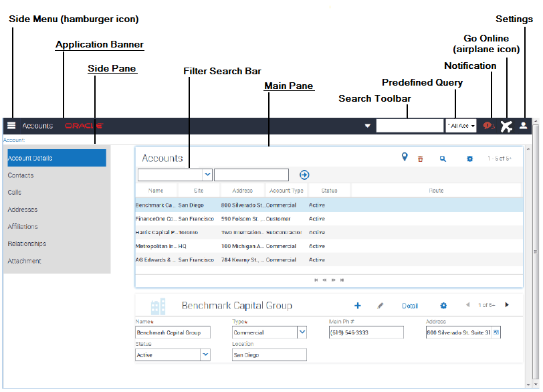The height and width of the screenshot is (392, 543).
Task: Edit record with the pencil icon
Action: (381, 306)
